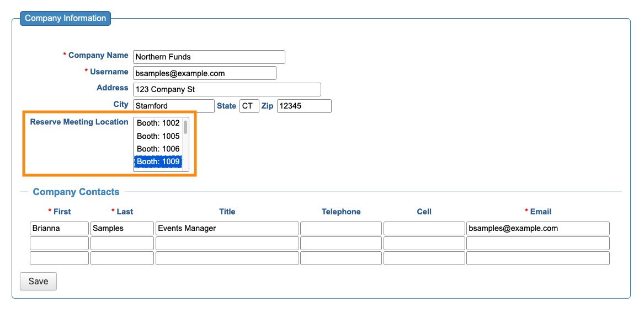Click the Save button
The width and height of the screenshot is (644, 313).
(38, 281)
